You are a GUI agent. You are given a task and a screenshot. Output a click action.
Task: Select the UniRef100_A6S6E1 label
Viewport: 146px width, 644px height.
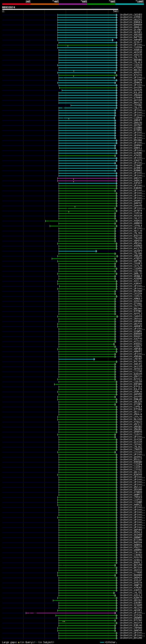(131, 610)
